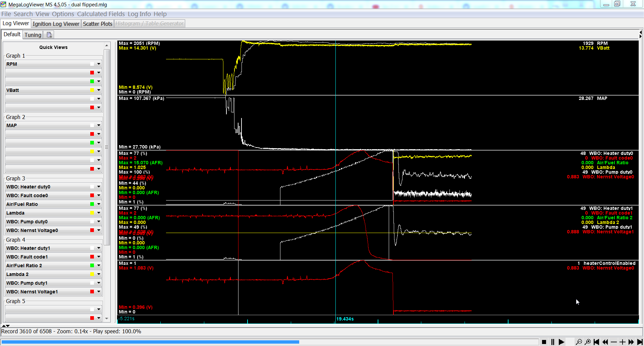The image size is (644, 346).
Task: Open Air/Fuel Ratio dropdown in Graph 3
Action: (x=99, y=204)
